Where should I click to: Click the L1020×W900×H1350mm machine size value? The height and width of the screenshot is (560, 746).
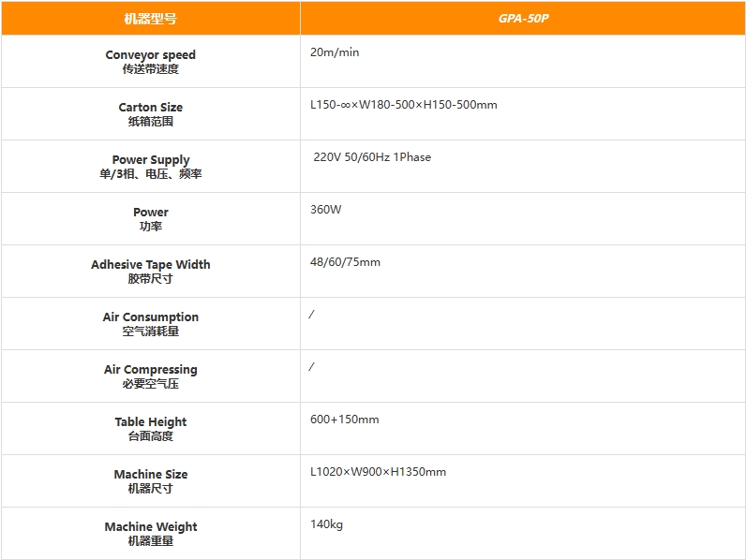378,472
